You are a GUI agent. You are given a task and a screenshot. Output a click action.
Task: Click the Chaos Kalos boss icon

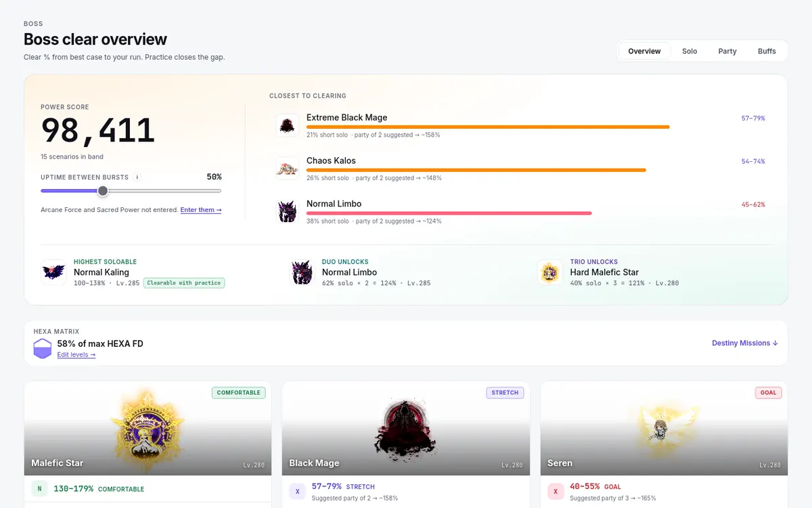coord(288,169)
